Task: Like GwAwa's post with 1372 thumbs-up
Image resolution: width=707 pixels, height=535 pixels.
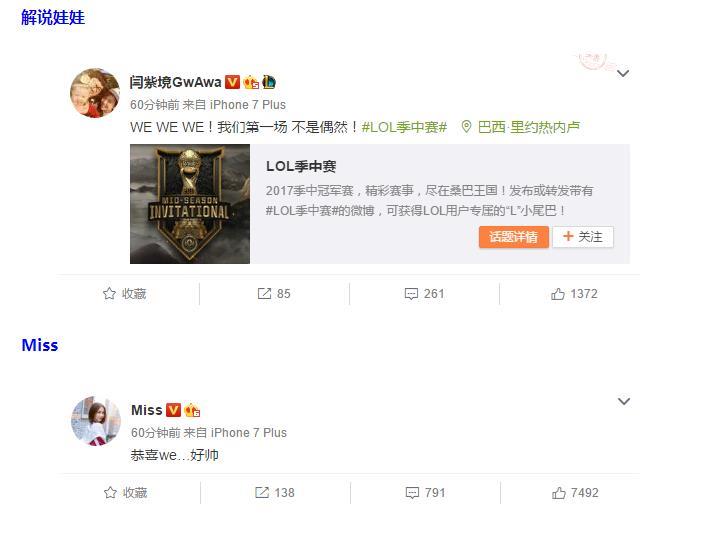Action: tap(558, 294)
